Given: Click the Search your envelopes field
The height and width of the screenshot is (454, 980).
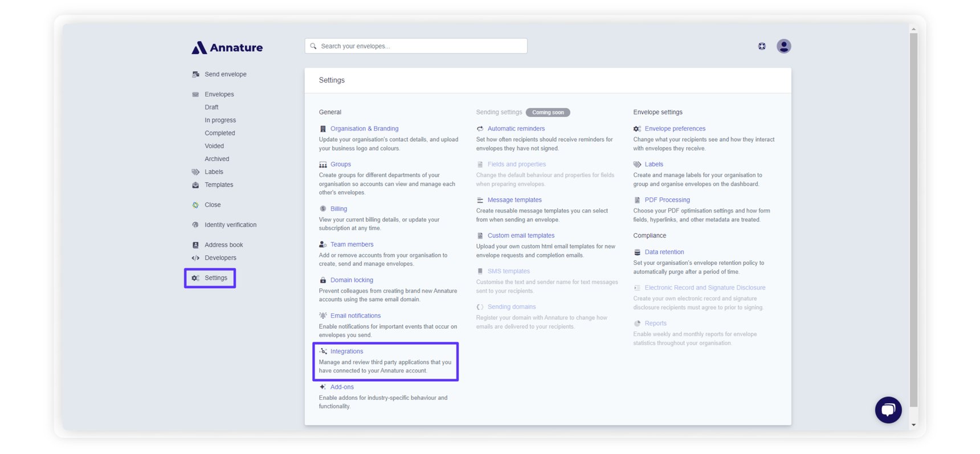Looking at the screenshot, I should pos(416,46).
